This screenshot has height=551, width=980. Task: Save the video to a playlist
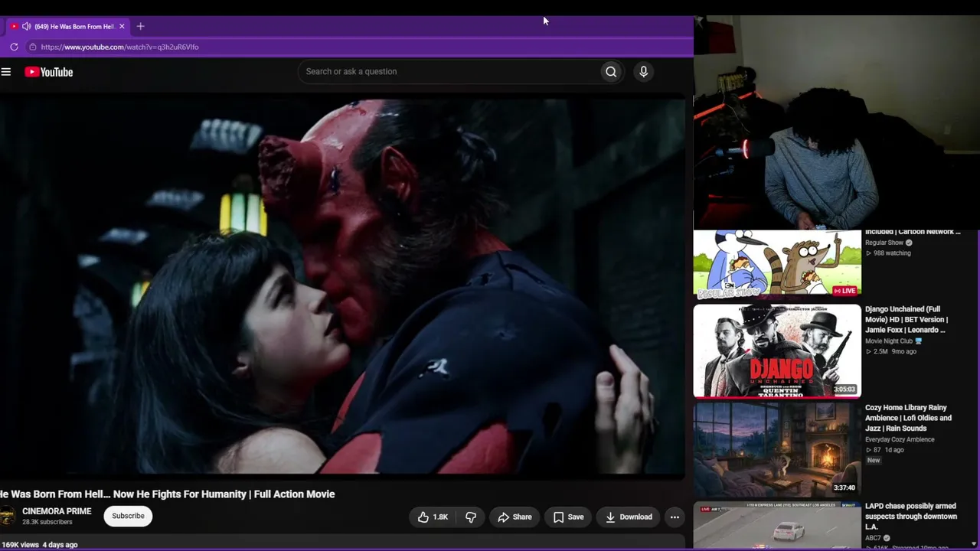(568, 517)
